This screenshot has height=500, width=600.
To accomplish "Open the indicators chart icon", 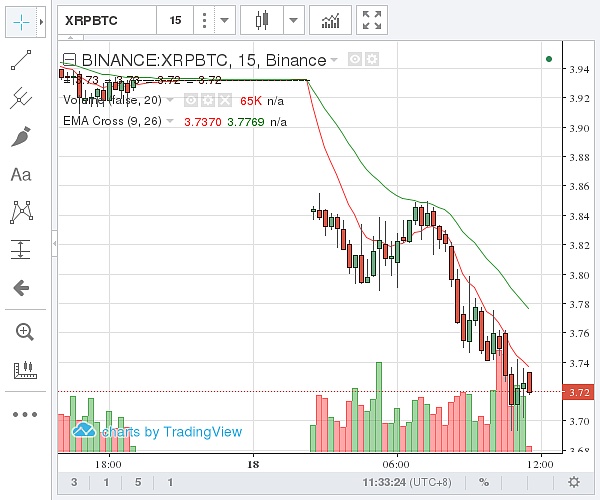I will [x=330, y=19].
